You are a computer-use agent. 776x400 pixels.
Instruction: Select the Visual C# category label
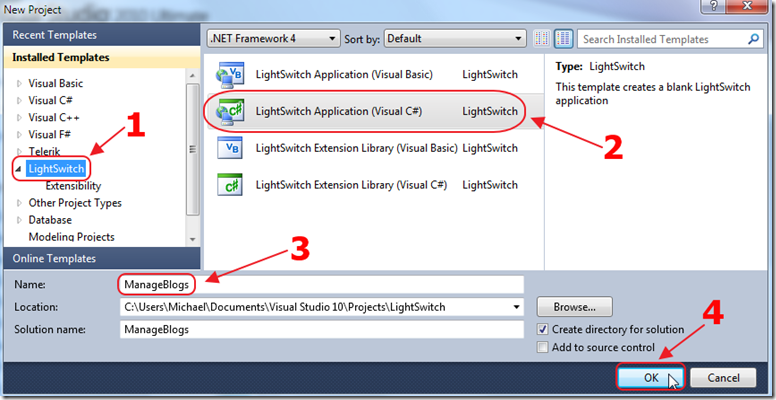click(x=50, y=100)
